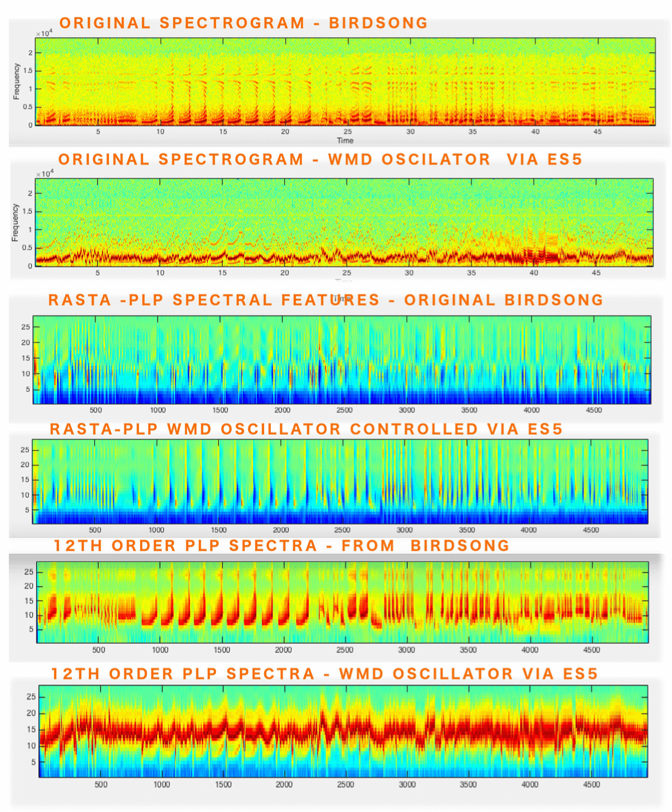Click the "RASTA -PLP Spectral Features - Original Birdsong" title
Viewport: 672px width, 812px height.
(325, 300)
